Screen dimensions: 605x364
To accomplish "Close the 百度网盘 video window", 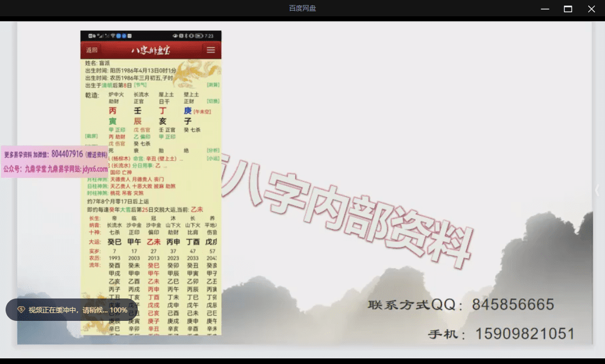I will click(x=592, y=8).
